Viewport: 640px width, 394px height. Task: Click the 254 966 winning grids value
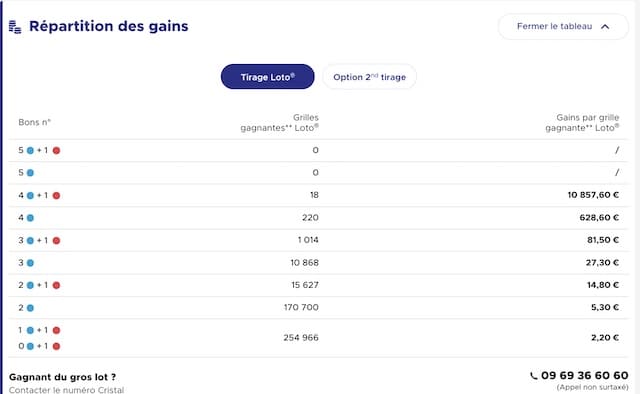tap(301, 338)
